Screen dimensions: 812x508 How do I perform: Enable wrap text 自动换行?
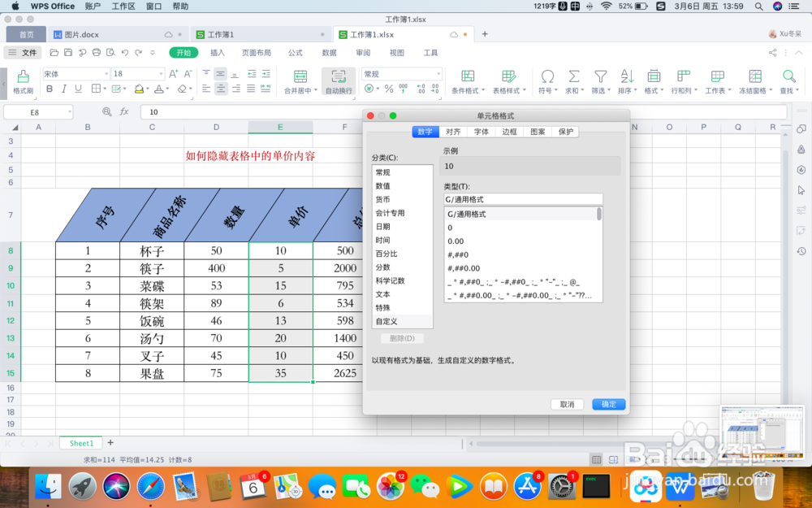coord(339,81)
